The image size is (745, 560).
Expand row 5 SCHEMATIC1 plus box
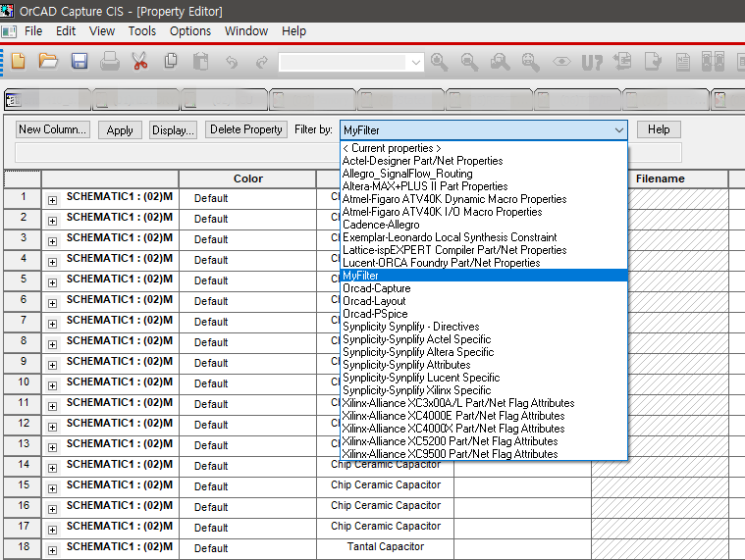pos(52,282)
